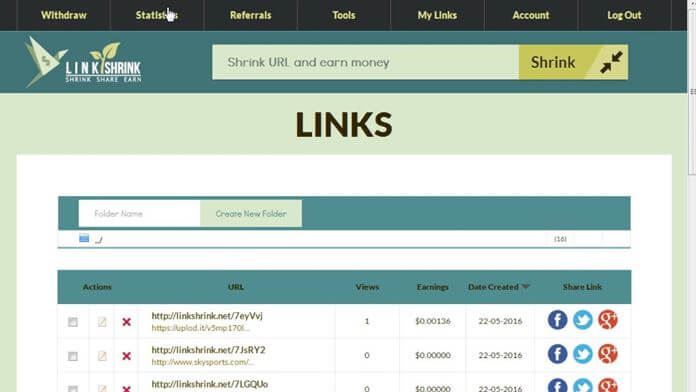Open the Statistics page

tap(157, 15)
